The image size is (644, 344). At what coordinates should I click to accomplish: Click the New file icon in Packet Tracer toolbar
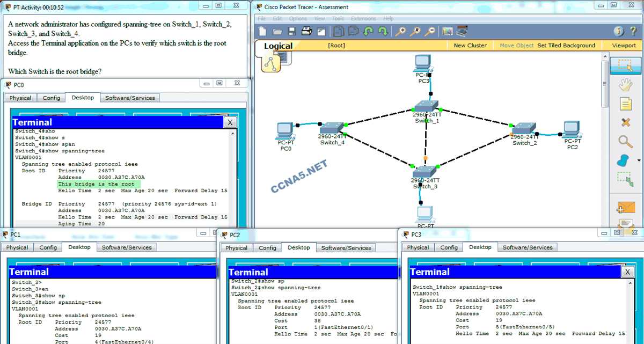[x=263, y=31]
